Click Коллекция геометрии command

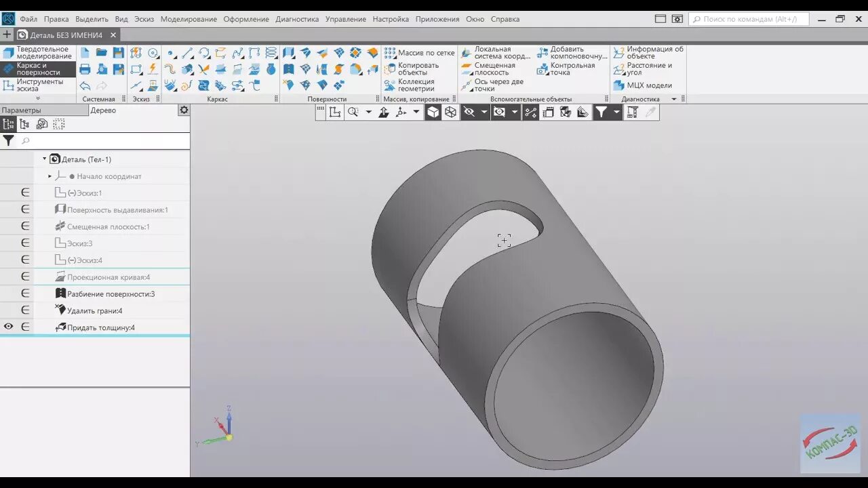pyautogui.click(x=410, y=85)
